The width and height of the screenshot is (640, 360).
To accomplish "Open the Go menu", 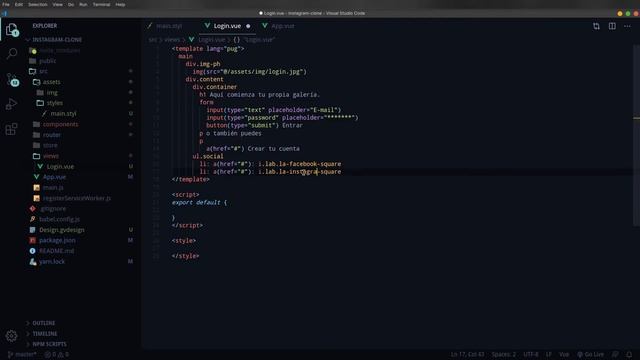I will (x=71, y=4).
